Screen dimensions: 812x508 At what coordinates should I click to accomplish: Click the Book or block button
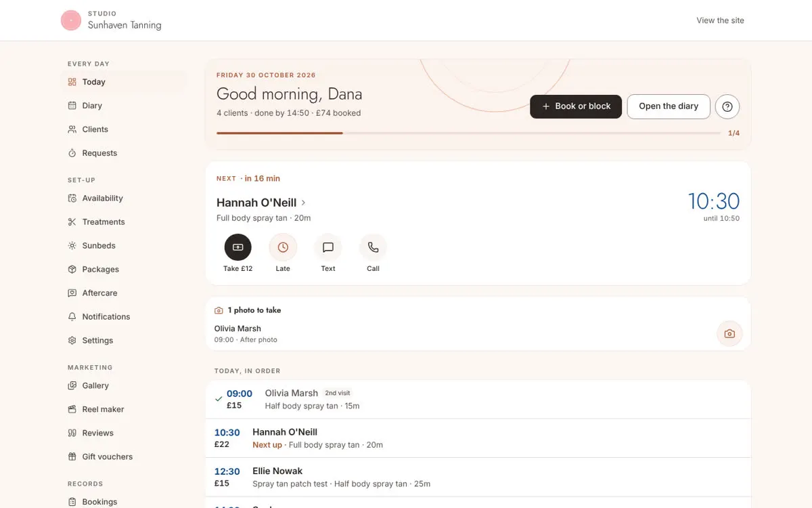click(576, 106)
